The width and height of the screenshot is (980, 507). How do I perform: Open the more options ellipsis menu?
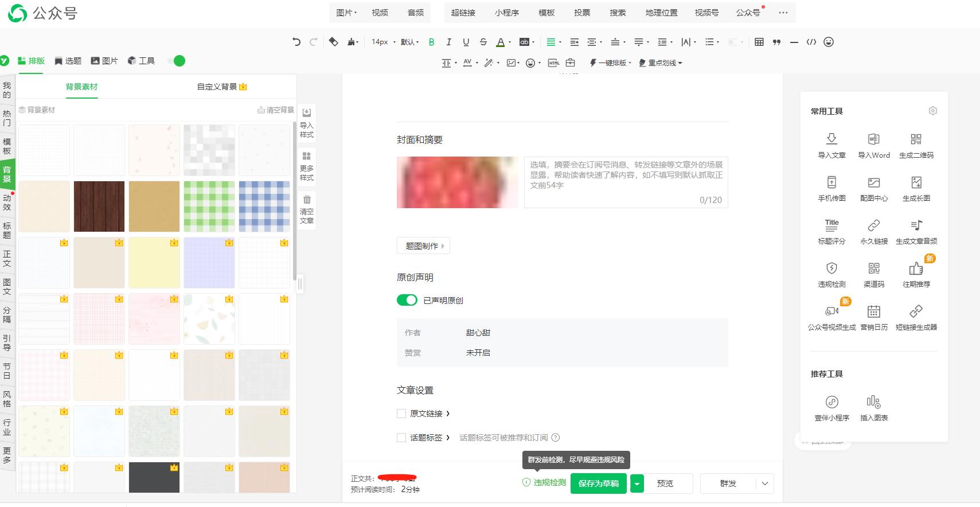[x=783, y=13]
